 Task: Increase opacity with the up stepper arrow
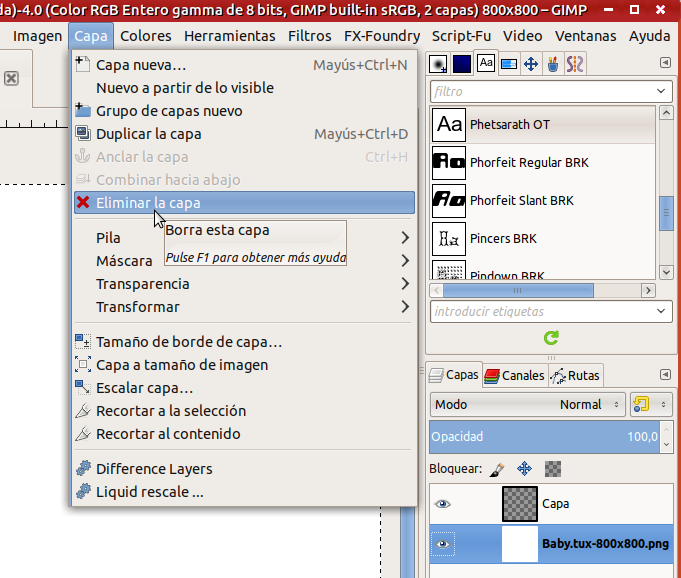[667, 430]
